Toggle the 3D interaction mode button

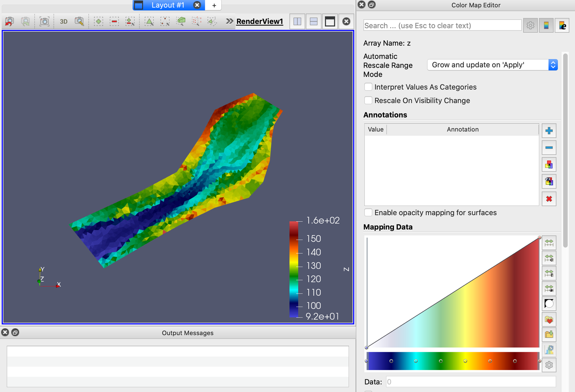pos(64,22)
